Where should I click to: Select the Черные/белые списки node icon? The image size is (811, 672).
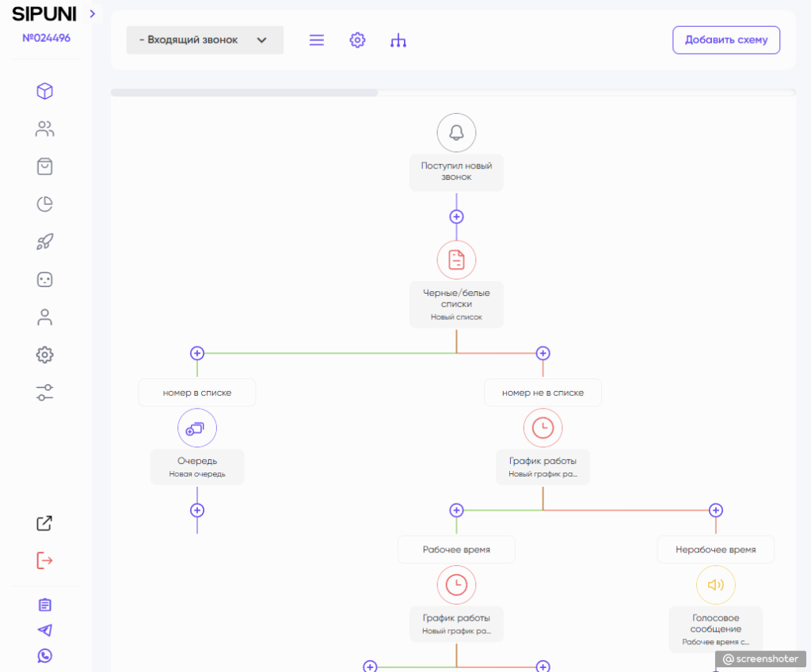[x=456, y=260]
